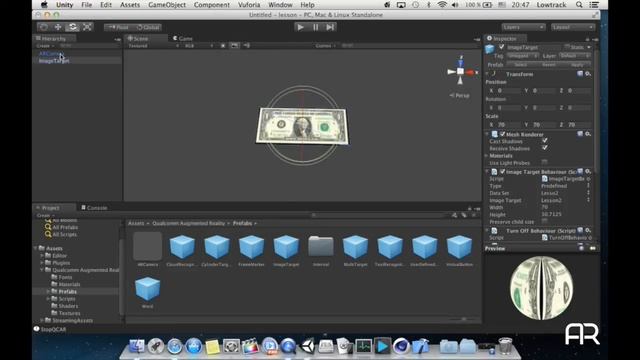Select the dollar bill image target in Scene
640x360 pixels.
tap(302, 126)
